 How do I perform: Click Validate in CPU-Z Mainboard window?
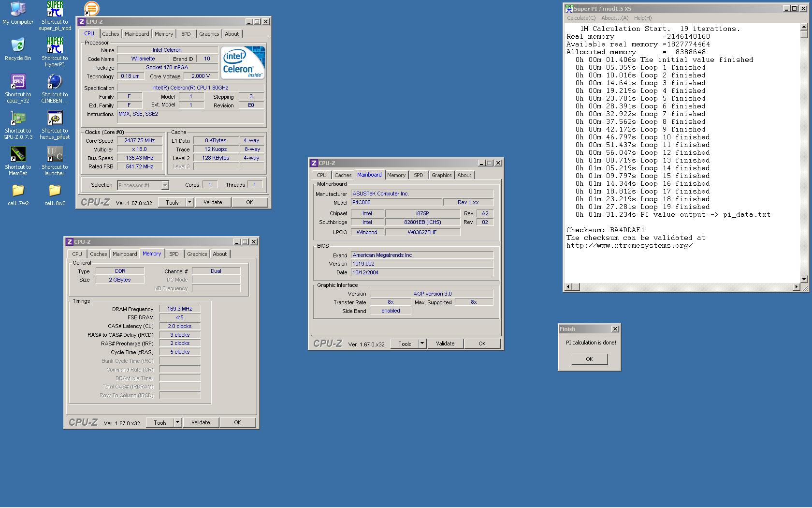tap(445, 344)
